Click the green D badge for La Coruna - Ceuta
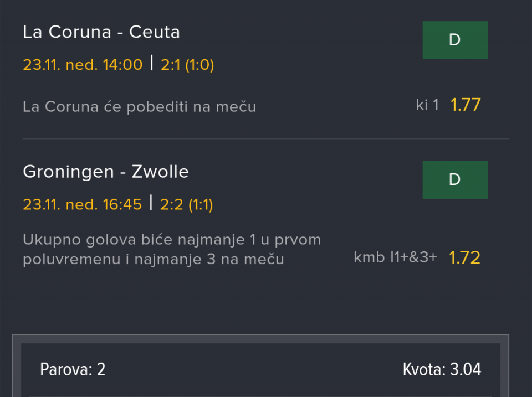532x397 pixels. (x=454, y=40)
